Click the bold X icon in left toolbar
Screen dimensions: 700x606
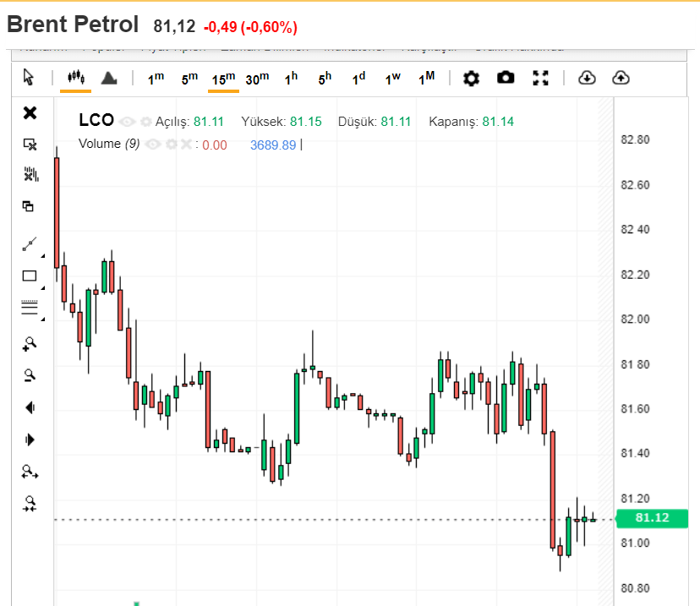tap(30, 113)
